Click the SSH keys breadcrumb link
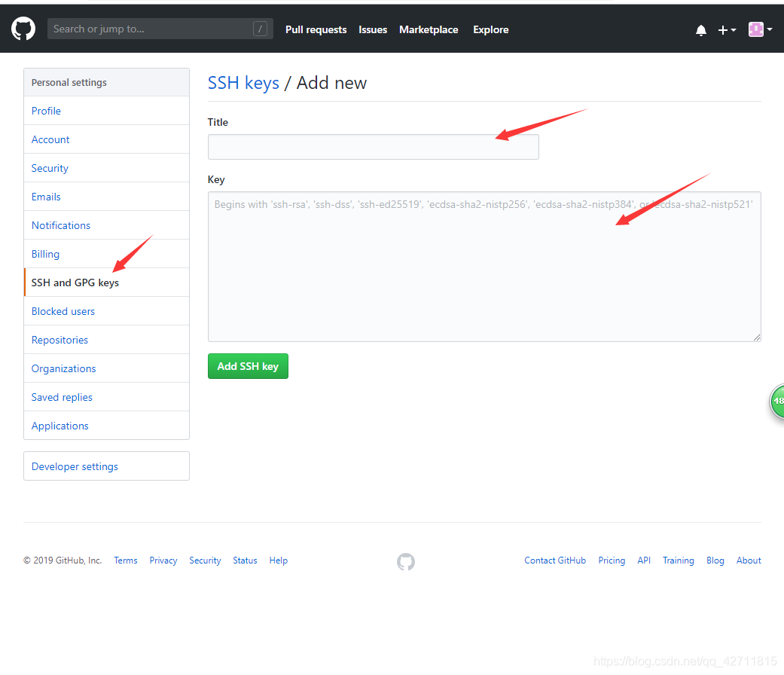The width and height of the screenshot is (784, 675). (243, 83)
